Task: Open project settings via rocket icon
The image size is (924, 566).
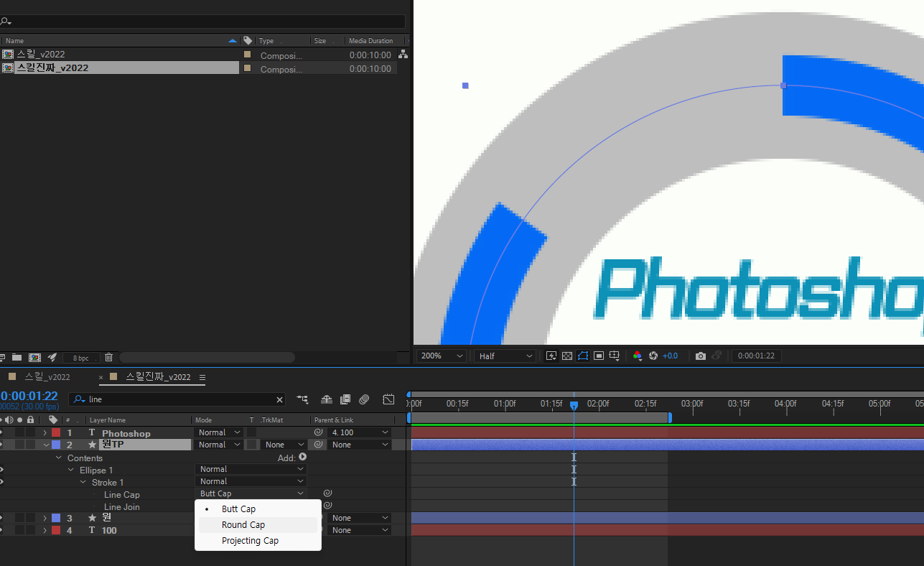Action: point(52,357)
